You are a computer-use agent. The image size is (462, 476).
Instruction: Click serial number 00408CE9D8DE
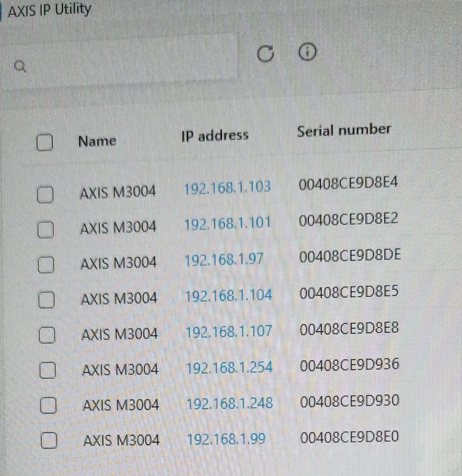[x=350, y=256]
